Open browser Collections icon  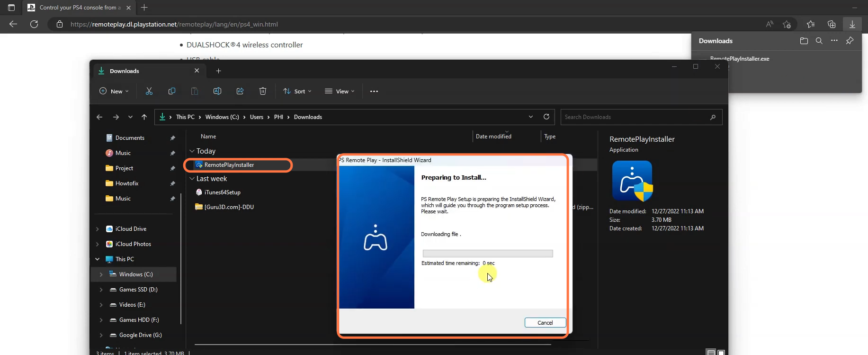point(832,24)
